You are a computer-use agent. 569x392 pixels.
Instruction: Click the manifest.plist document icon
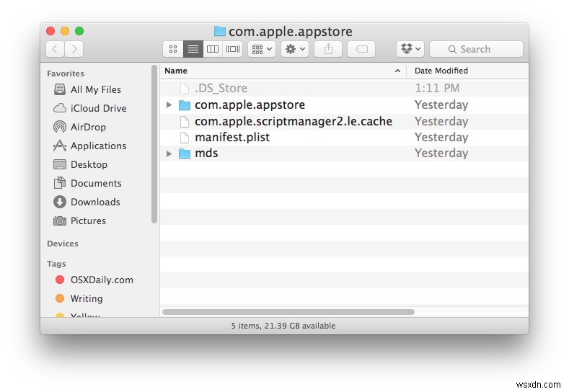[185, 138]
